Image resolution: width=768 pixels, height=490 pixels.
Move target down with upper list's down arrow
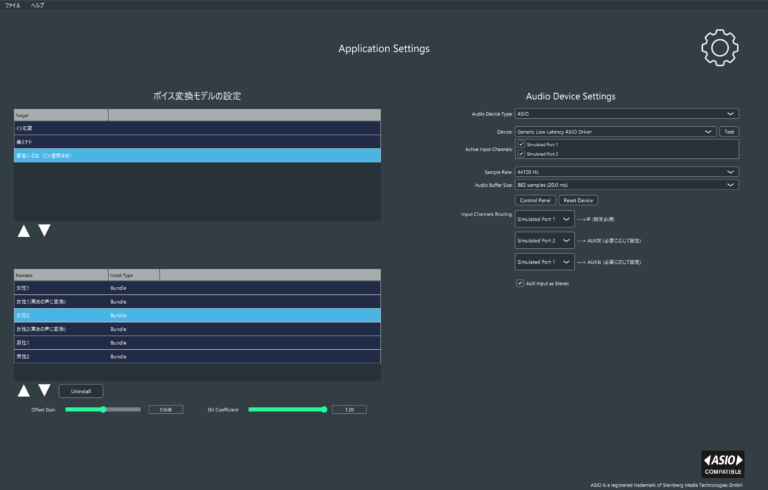[44, 231]
